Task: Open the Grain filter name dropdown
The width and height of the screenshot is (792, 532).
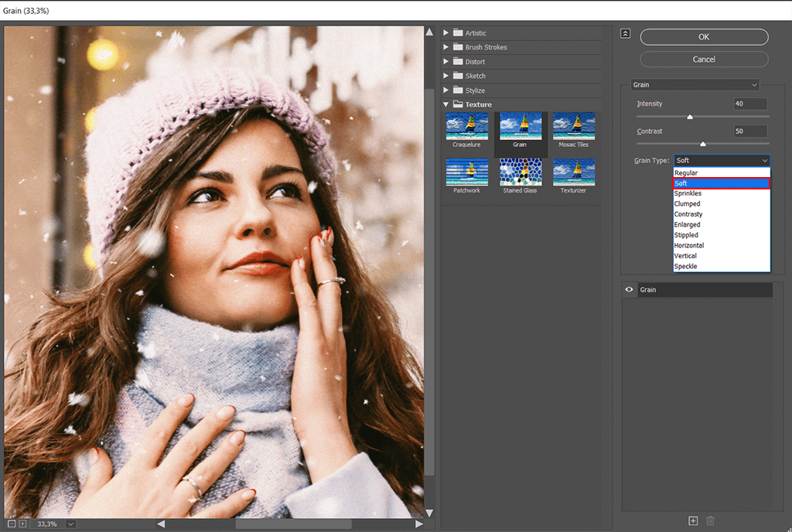Action: (x=695, y=85)
